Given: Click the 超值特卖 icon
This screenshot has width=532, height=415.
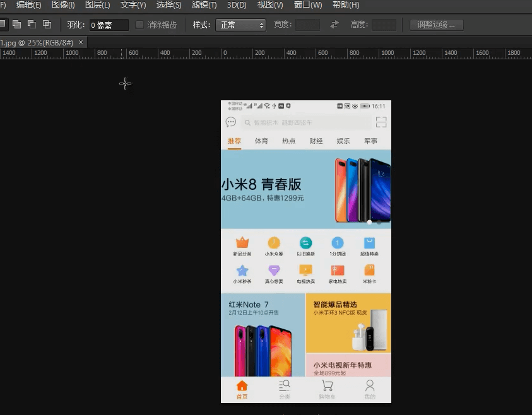Looking at the screenshot, I should pos(369,243).
